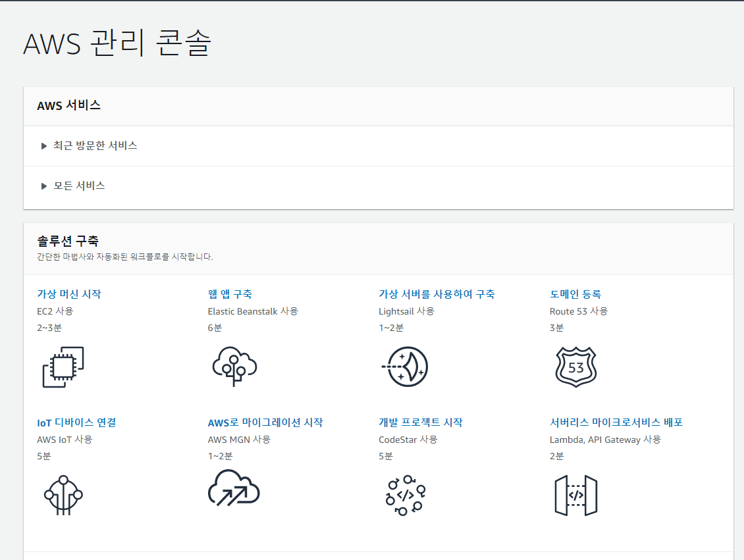Image resolution: width=744 pixels, height=560 pixels.
Task: Open the 도메인 등록 link
Action: point(575,294)
